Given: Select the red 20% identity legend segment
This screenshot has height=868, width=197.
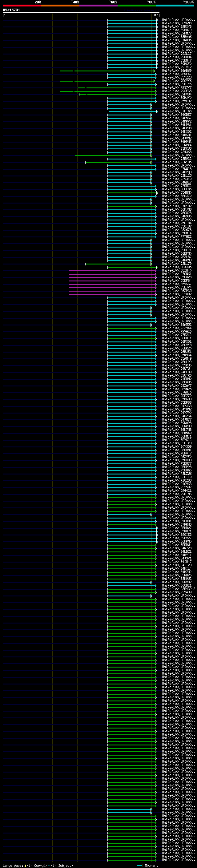Looking at the screenshot, I should pos(22,6).
